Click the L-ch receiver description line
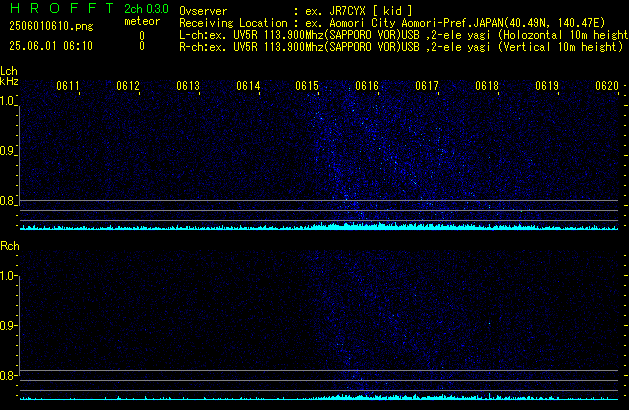 (x=404, y=35)
